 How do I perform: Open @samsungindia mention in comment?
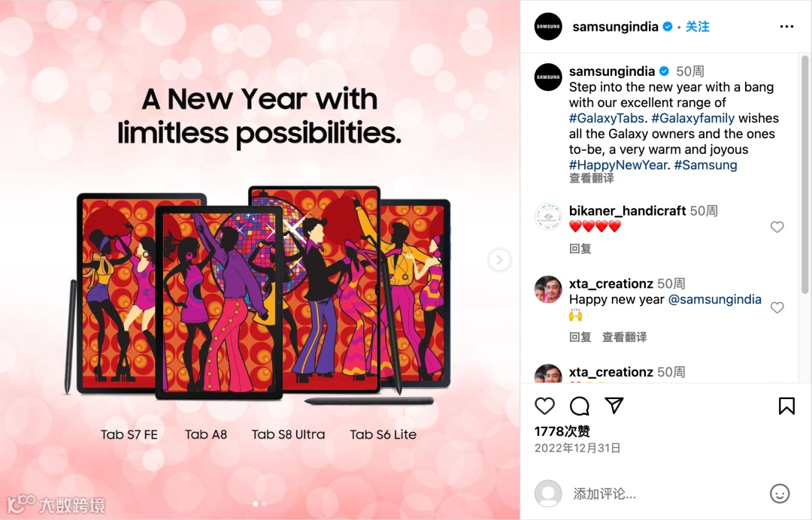[715, 299]
